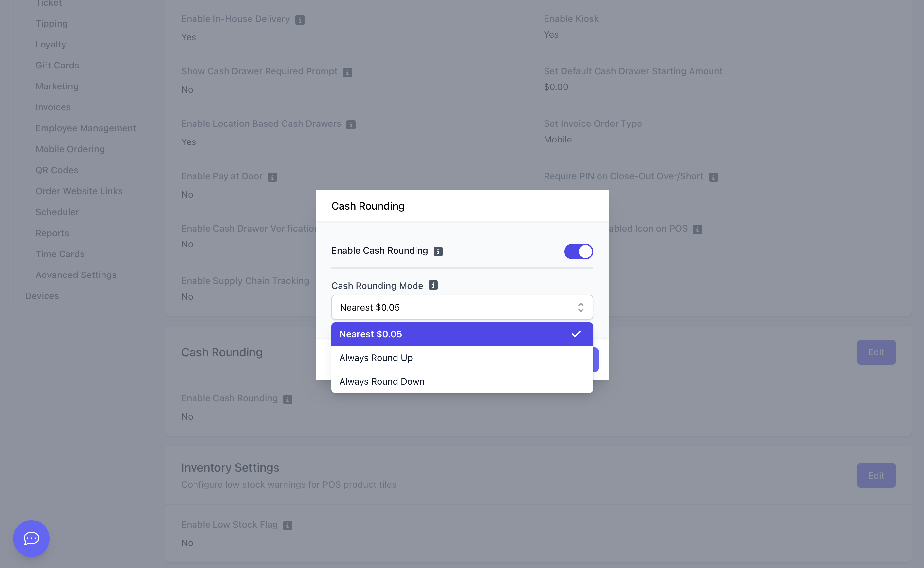Click Edit button for Cash Rounding section
The height and width of the screenshot is (568, 924).
coord(876,352)
